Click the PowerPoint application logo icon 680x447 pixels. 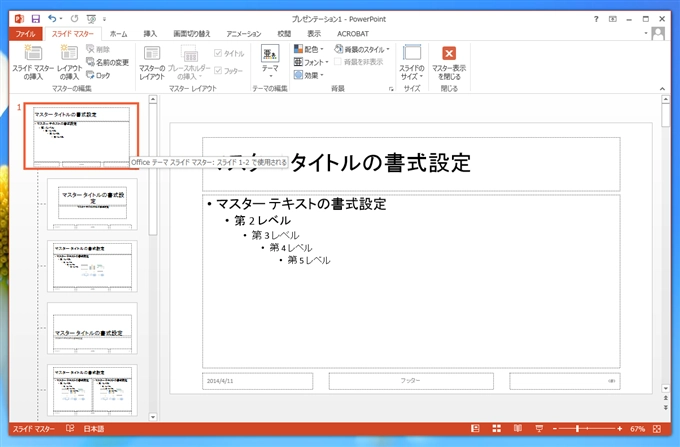point(19,19)
